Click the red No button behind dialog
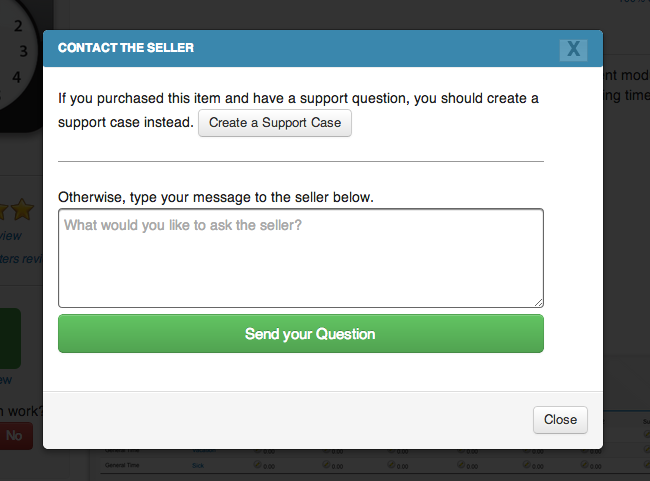 tap(16, 436)
